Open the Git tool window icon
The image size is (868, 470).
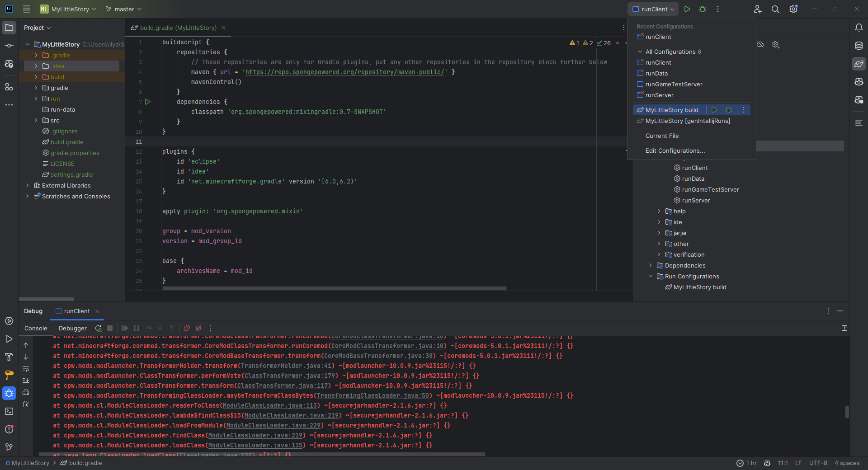point(9,447)
